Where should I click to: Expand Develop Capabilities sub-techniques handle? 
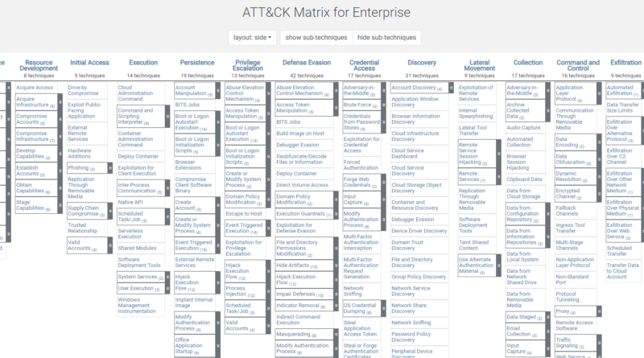60,154
